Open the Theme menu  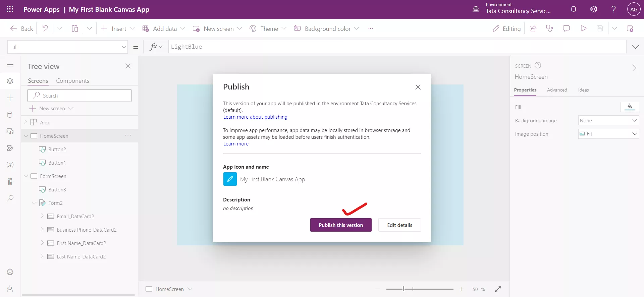268,28
